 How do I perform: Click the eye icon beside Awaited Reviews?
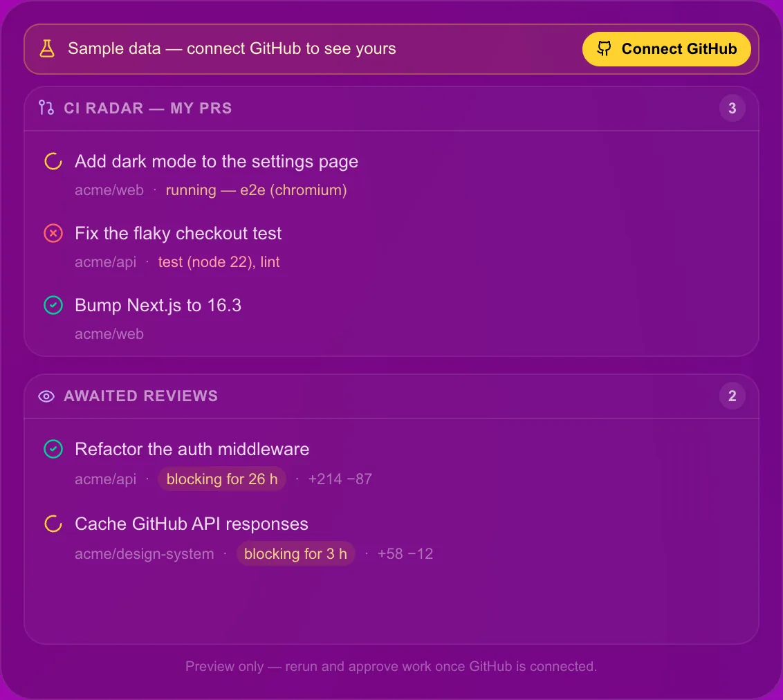[x=46, y=396]
